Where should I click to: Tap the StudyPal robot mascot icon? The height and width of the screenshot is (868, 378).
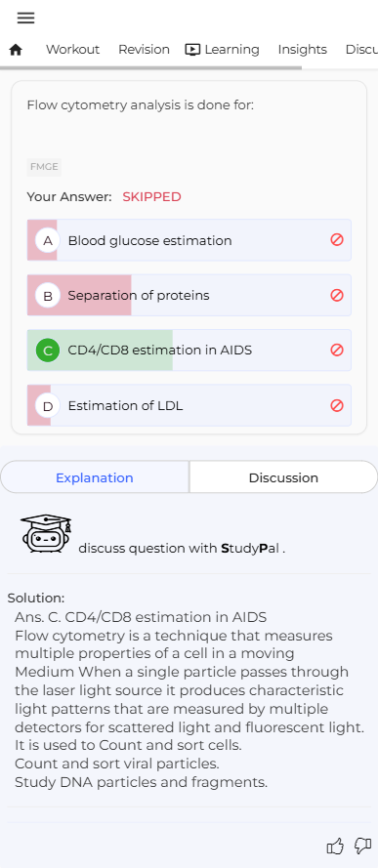pos(45,534)
